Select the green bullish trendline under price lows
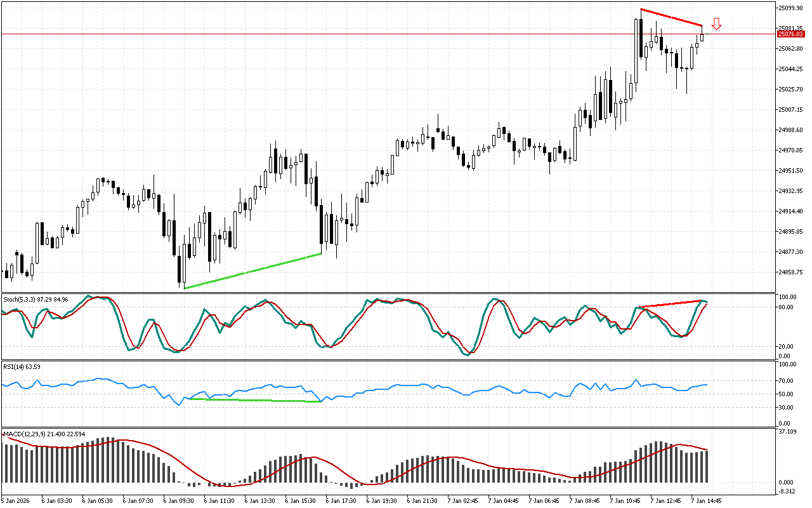Screen dimensions: 812x508 coord(252,271)
